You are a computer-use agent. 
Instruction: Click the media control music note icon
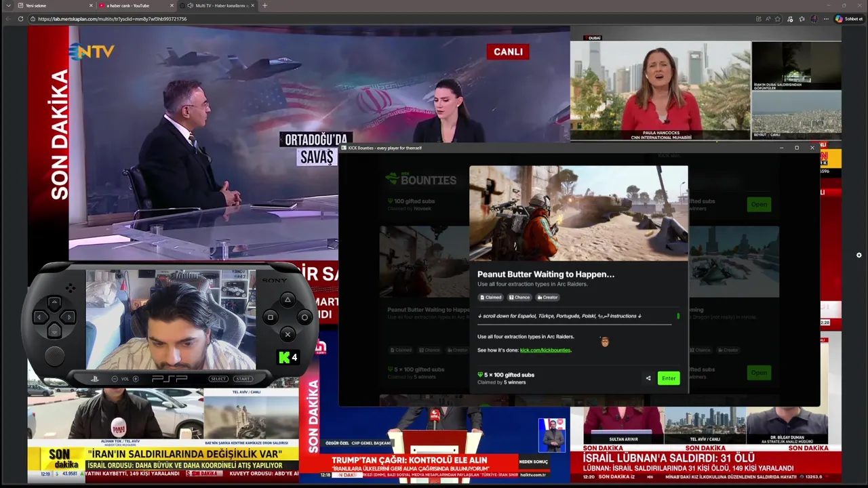tap(790, 19)
